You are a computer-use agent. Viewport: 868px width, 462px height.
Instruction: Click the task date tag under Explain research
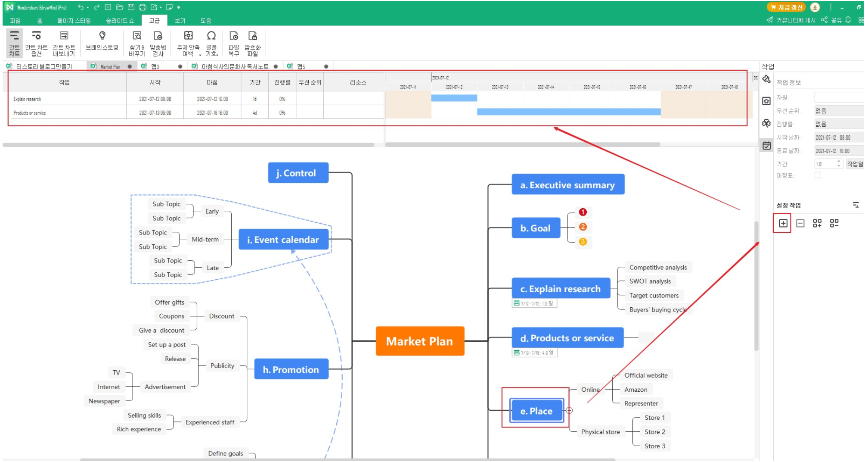click(534, 303)
